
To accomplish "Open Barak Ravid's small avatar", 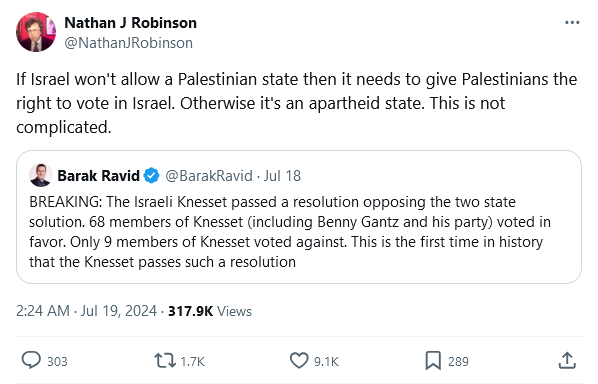I will tap(41, 175).
